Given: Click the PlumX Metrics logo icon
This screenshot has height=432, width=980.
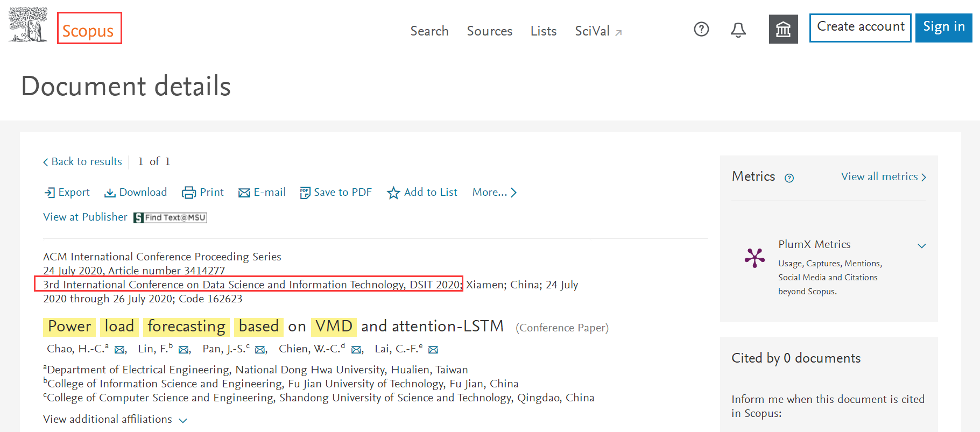Looking at the screenshot, I should tap(755, 258).
